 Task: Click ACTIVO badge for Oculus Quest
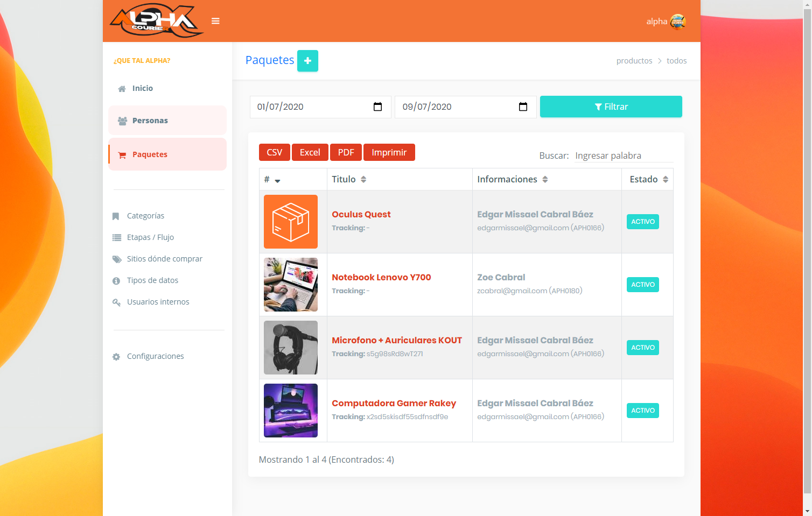coord(643,222)
